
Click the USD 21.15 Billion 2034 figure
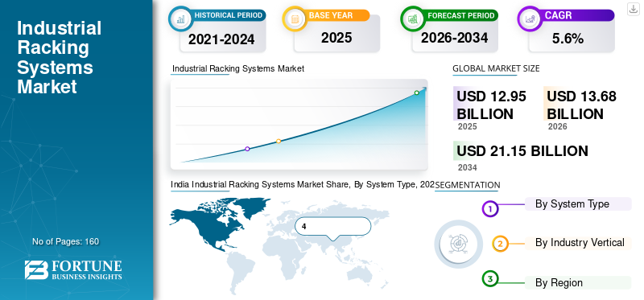(x=522, y=156)
